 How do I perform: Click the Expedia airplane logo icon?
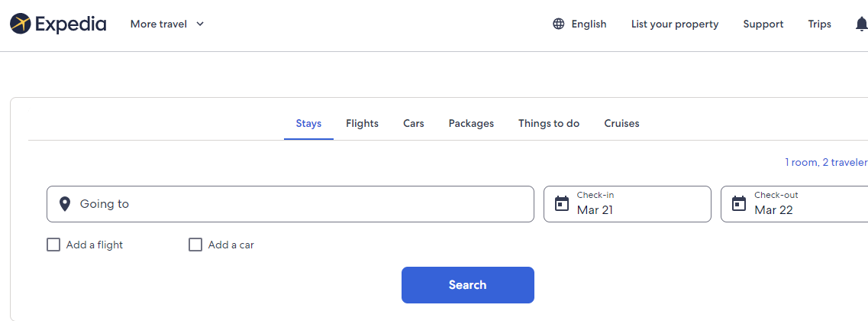[x=21, y=24]
